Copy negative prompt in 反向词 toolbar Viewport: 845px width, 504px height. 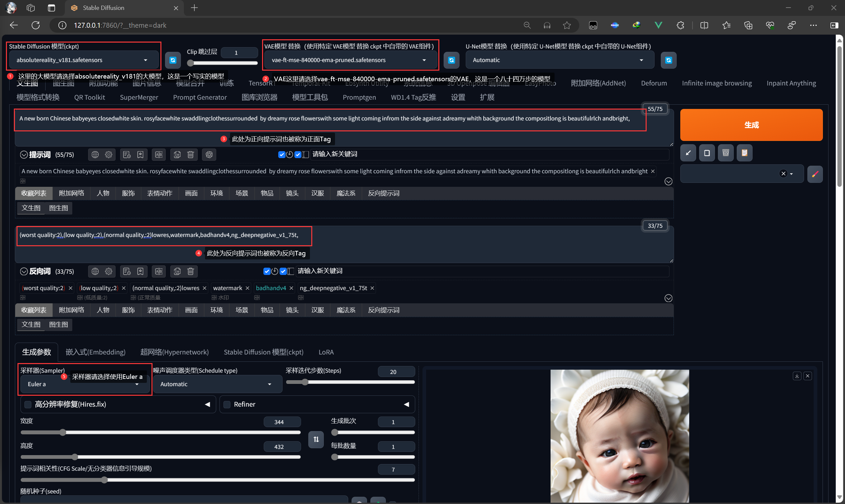[x=177, y=271]
